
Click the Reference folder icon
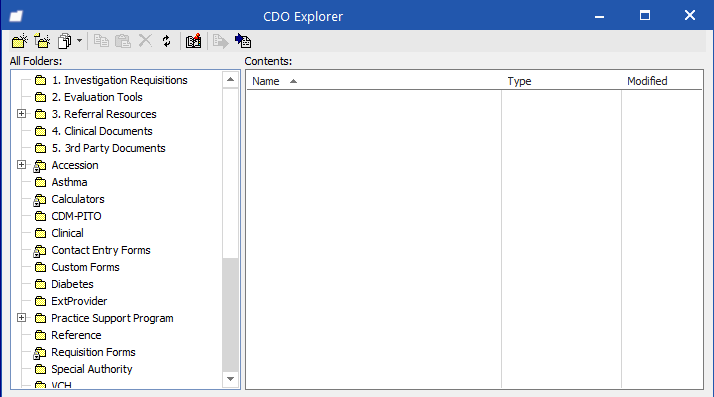(x=41, y=335)
